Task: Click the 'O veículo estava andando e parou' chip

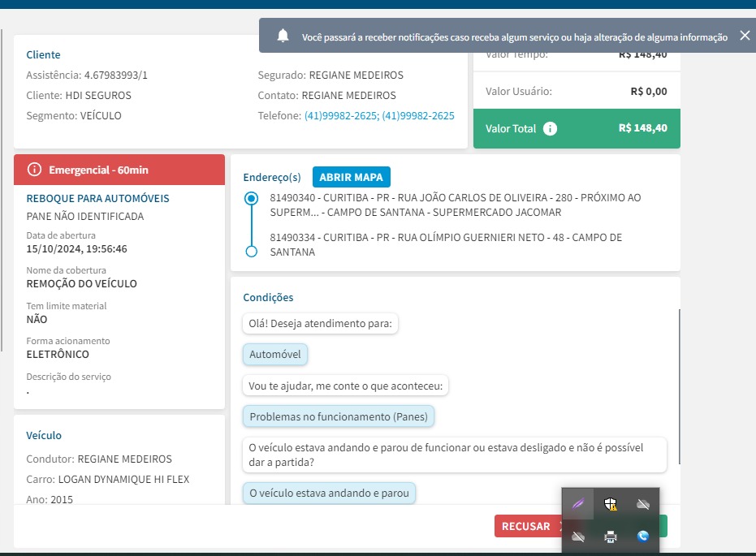Action: [x=329, y=493]
